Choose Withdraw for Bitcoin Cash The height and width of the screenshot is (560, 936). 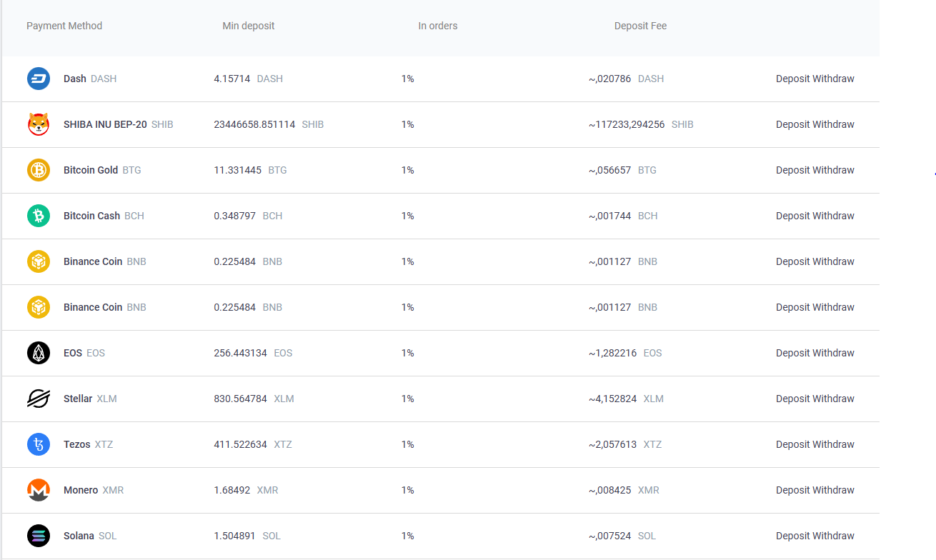coord(835,216)
